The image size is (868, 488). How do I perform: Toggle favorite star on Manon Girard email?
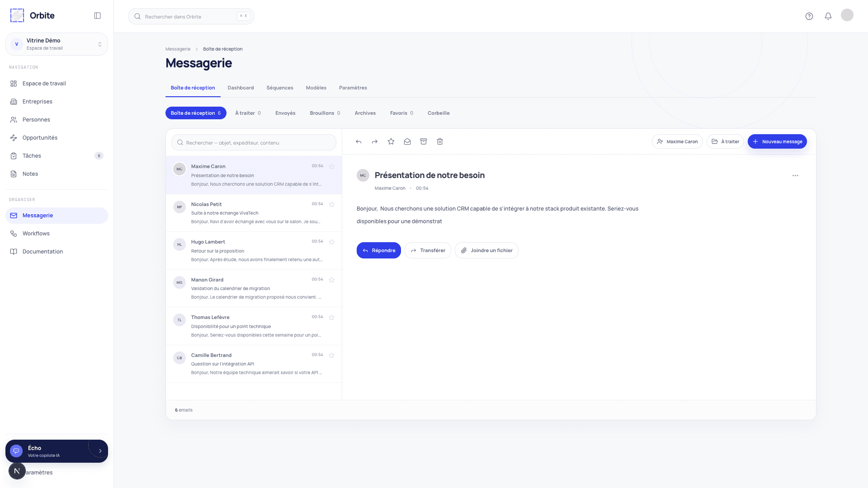[332, 280]
